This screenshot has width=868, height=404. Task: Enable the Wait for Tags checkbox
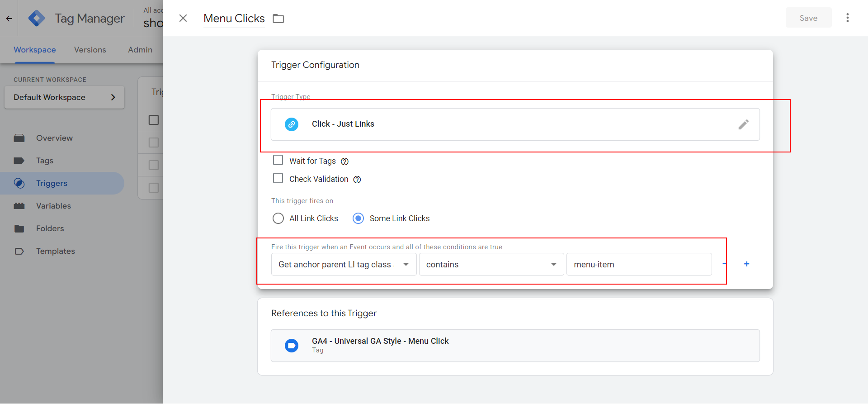click(x=278, y=160)
